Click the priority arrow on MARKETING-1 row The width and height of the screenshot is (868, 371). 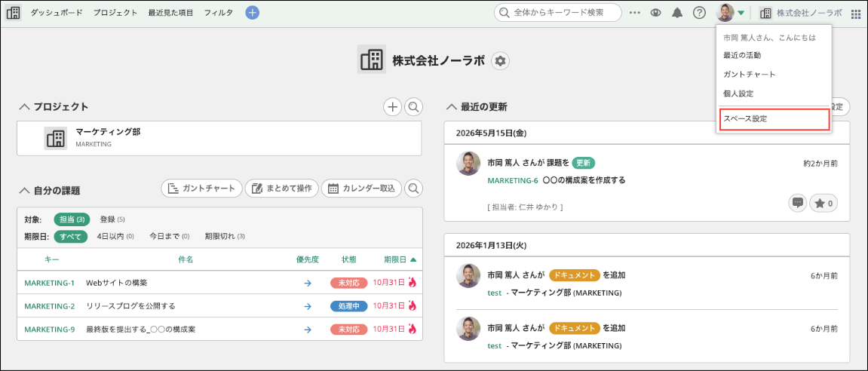[x=308, y=283]
